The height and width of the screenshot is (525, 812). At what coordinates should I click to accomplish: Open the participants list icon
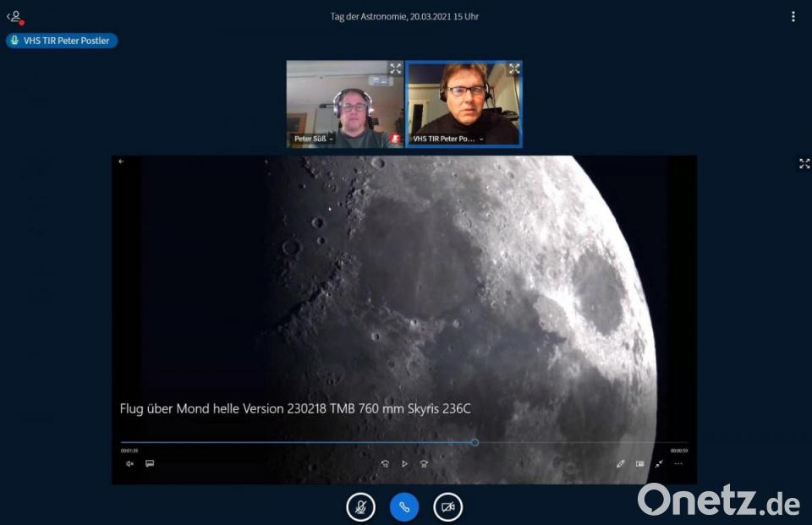15,17
